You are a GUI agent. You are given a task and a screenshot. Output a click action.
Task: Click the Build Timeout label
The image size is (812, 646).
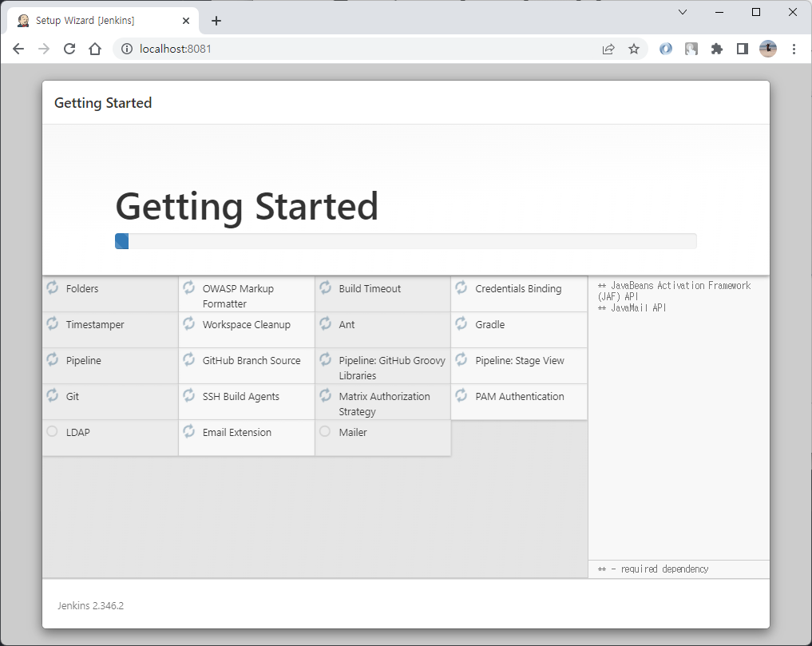click(370, 288)
